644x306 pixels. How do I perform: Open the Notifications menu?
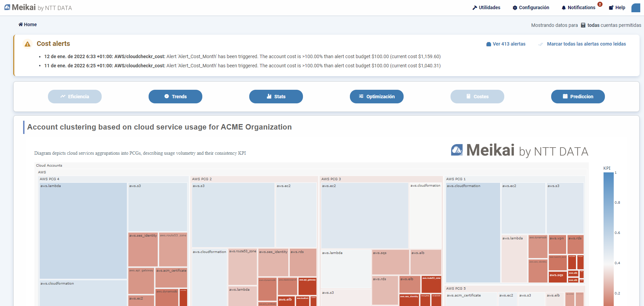click(578, 7)
